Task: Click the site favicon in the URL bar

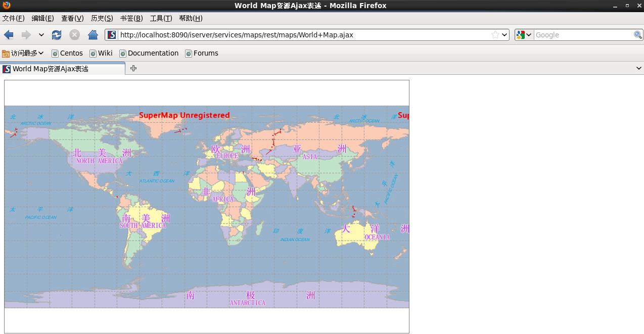Action: (x=112, y=35)
